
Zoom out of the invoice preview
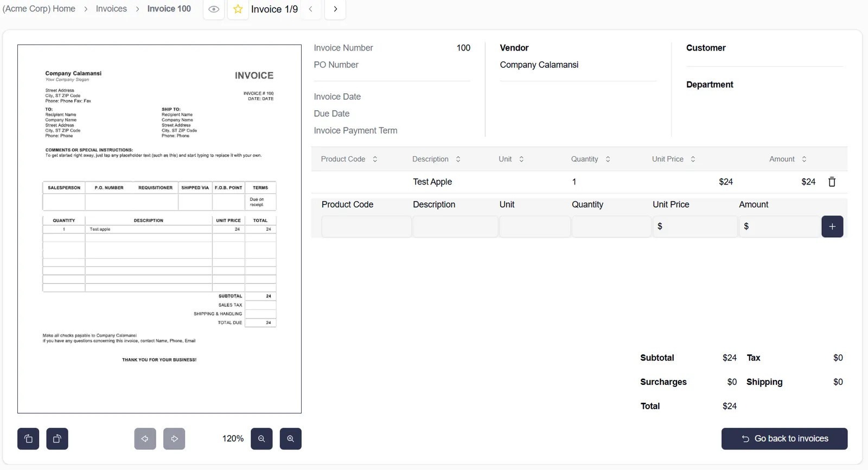point(261,439)
